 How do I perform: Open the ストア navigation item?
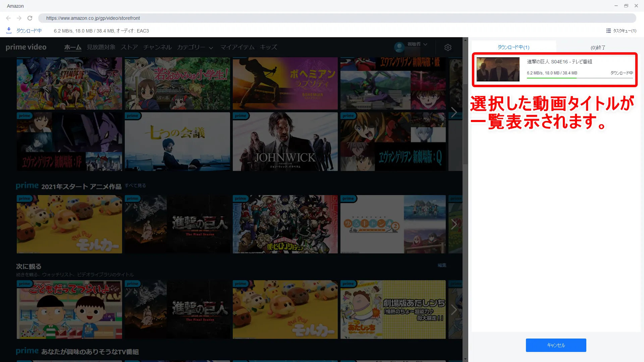[x=129, y=47]
